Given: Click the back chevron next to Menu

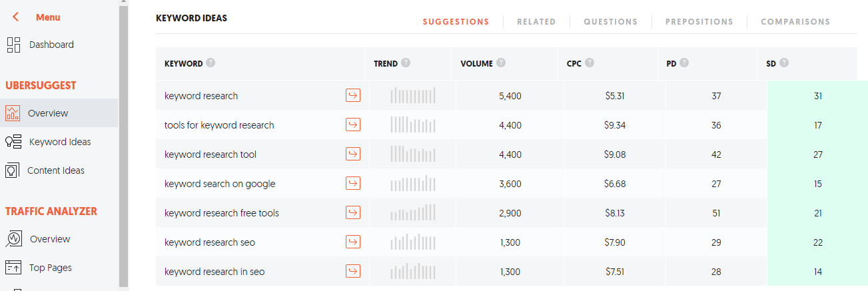Looking at the screenshot, I should coord(16,17).
